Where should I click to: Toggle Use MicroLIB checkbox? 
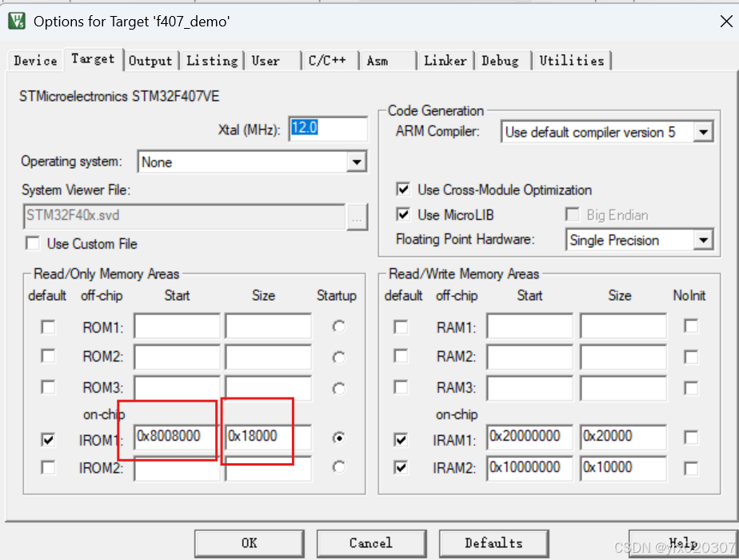click(x=403, y=215)
